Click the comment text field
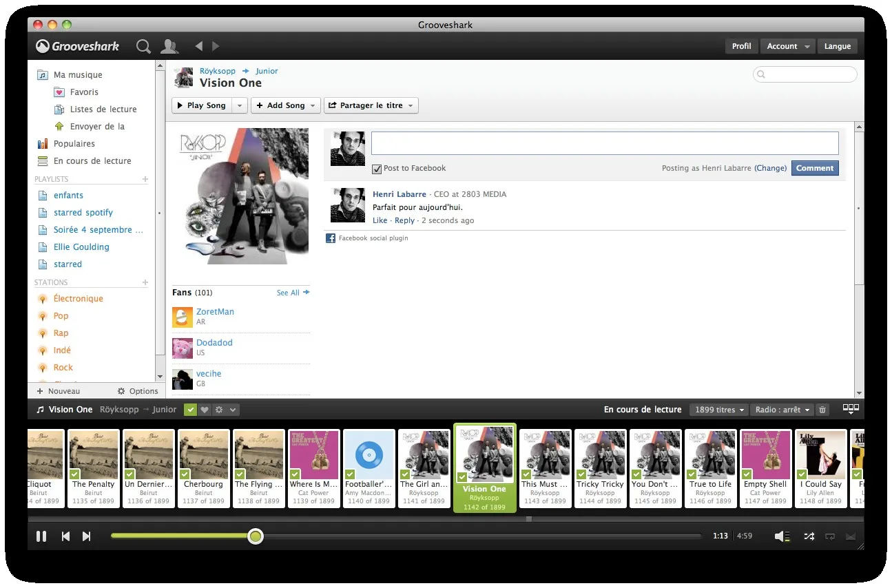 [605, 143]
